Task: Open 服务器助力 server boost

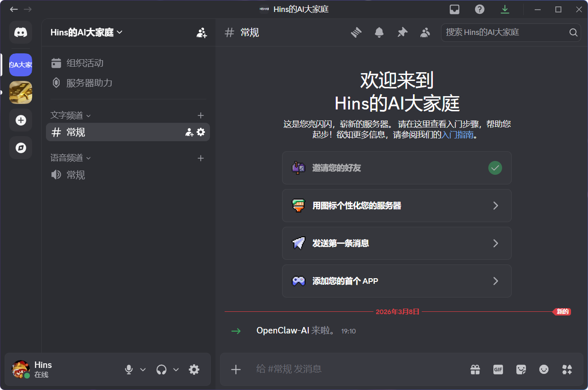Action: tap(128, 83)
